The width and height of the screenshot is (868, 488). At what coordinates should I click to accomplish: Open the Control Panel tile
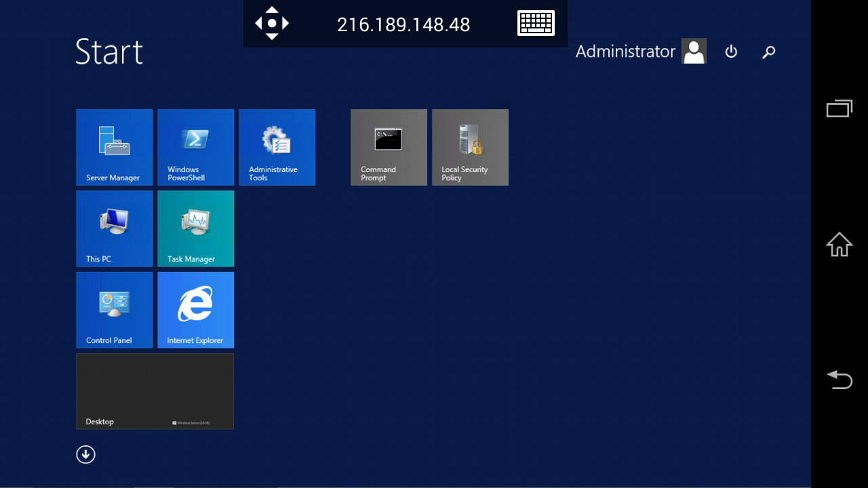click(114, 310)
